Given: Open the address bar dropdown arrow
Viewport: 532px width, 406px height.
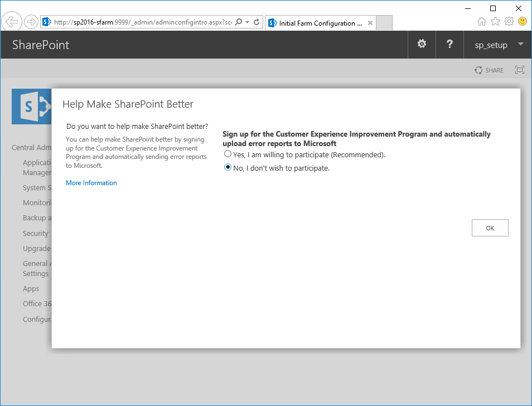Looking at the screenshot, I should 248,22.
